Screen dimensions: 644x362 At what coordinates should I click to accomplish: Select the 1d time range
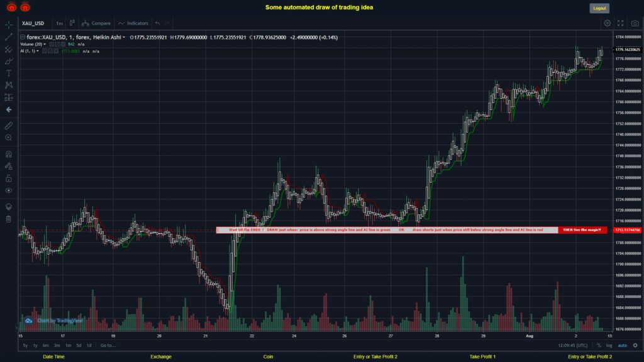89,345
